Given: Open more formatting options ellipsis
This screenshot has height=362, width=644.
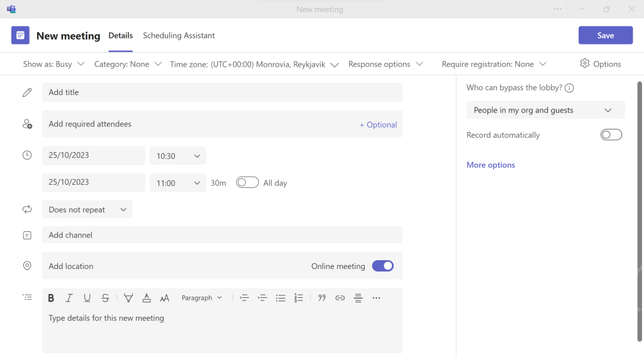Looking at the screenshot, I should coord(376,298).
